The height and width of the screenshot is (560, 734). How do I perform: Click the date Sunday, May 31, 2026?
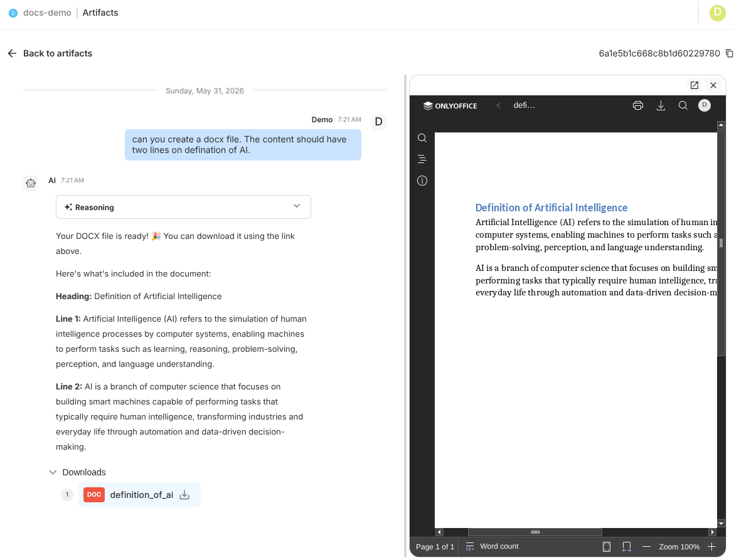point(205,91)
